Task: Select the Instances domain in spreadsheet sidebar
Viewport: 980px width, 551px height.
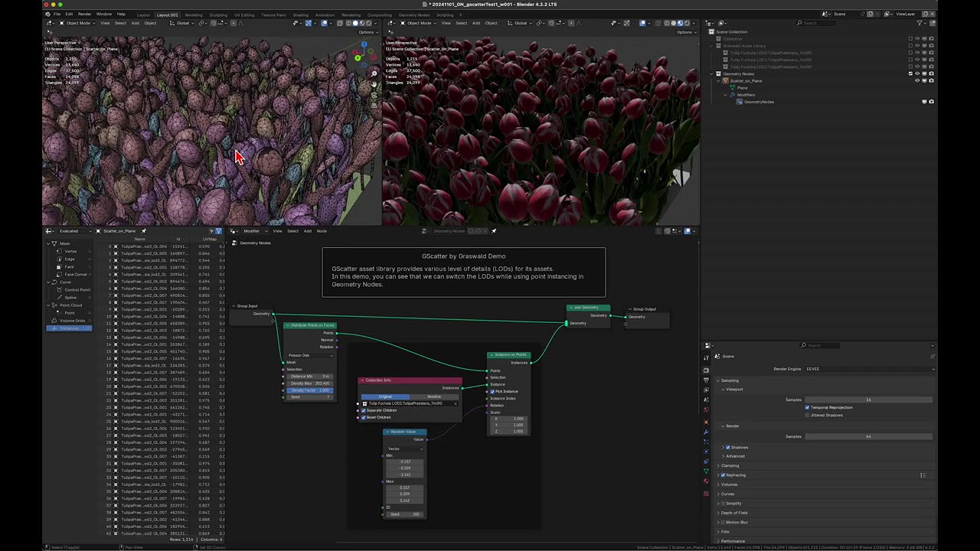Action: 69,328
